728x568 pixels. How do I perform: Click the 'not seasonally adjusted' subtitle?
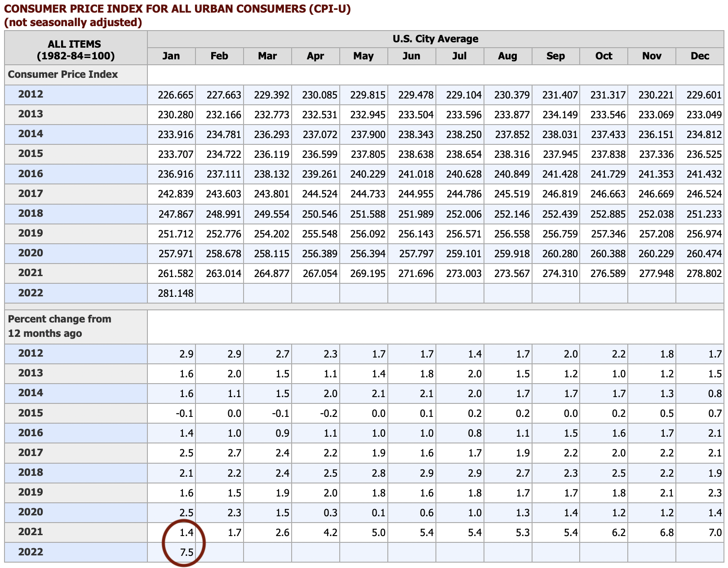point(73,22)
